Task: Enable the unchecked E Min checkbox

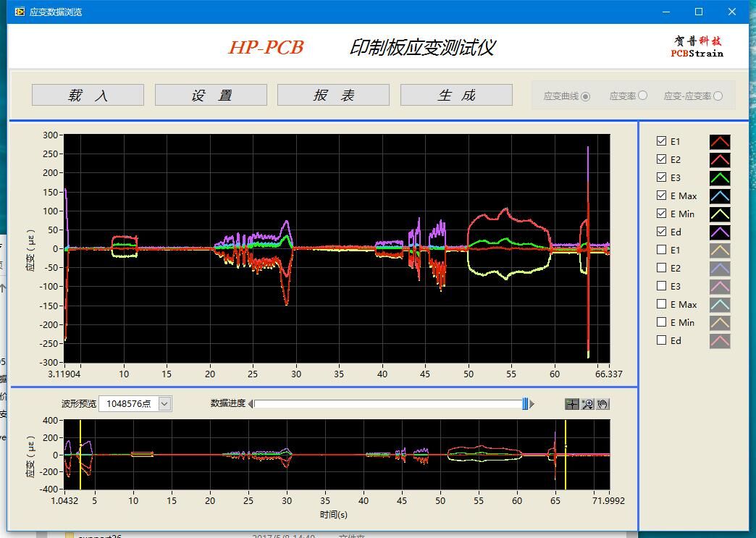Action: [662, 322]
